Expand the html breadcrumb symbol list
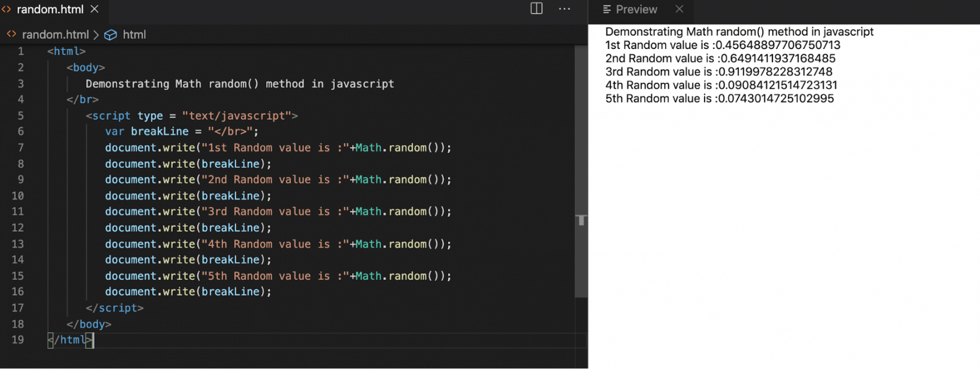Viewport: 980px width, 369px height. point(134,35)
